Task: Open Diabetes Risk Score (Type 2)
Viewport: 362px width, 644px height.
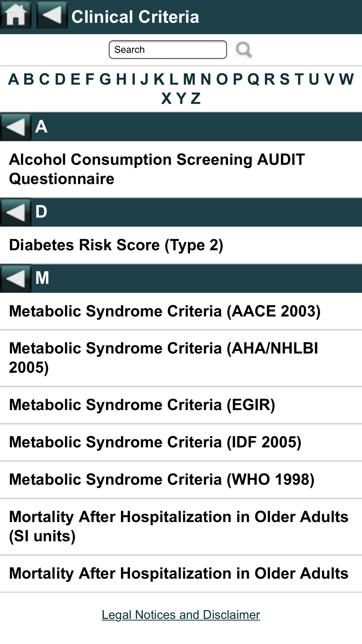Action: [181, 245]
